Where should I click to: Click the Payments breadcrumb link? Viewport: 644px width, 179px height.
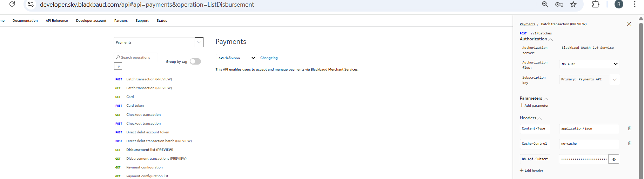tap(528, 24)
